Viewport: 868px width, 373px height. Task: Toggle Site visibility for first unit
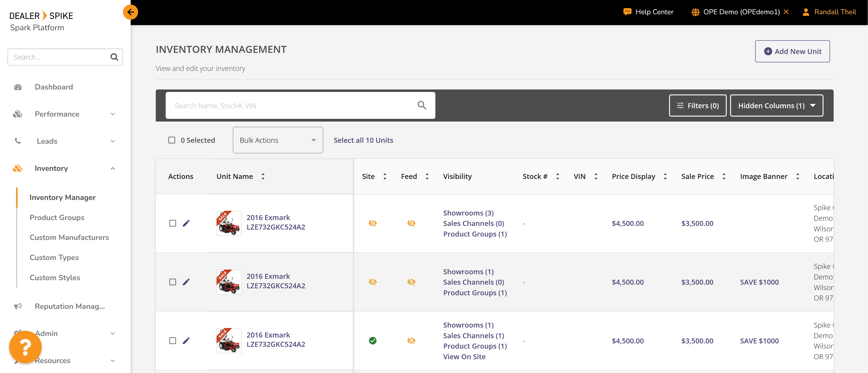tap(373, 223)
